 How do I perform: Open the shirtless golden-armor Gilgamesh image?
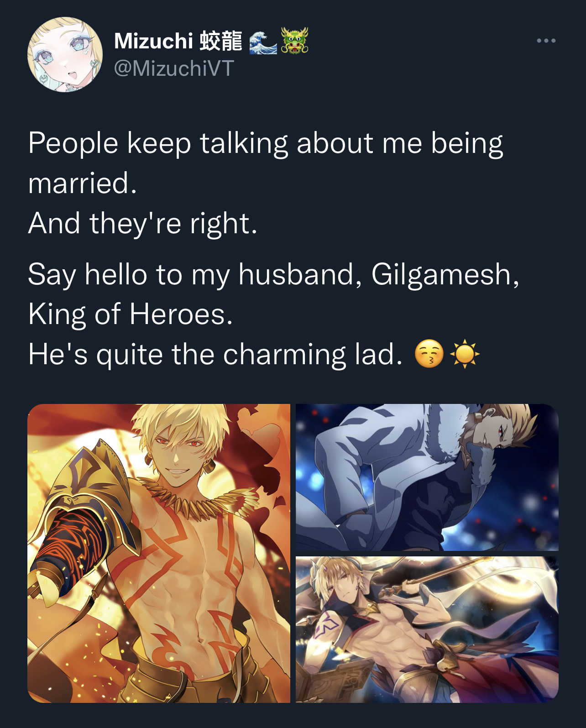coord(159,553)
